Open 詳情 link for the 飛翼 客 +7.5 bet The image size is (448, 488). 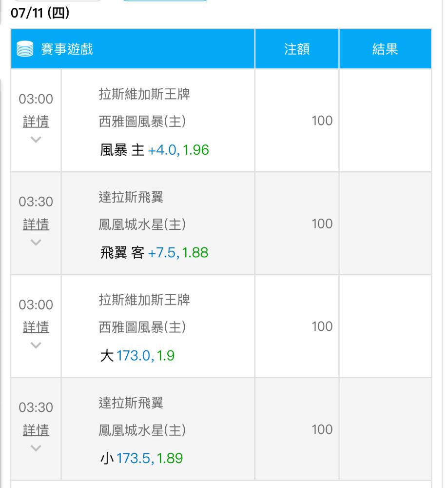(x=36, y=224)
